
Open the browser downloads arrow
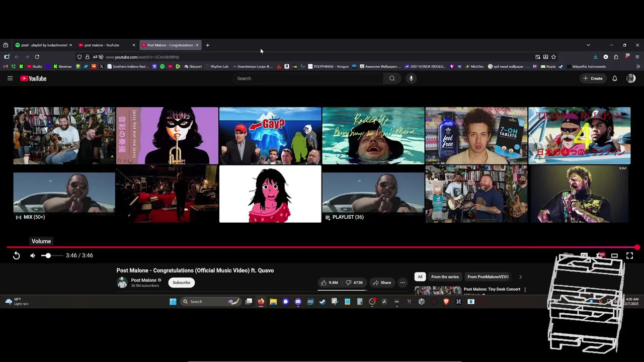click(596, 57)
